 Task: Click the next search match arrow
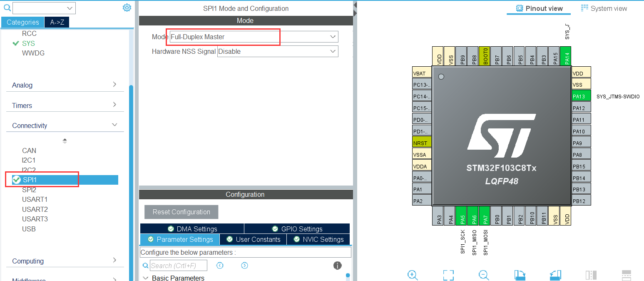(x=244, y=265)
